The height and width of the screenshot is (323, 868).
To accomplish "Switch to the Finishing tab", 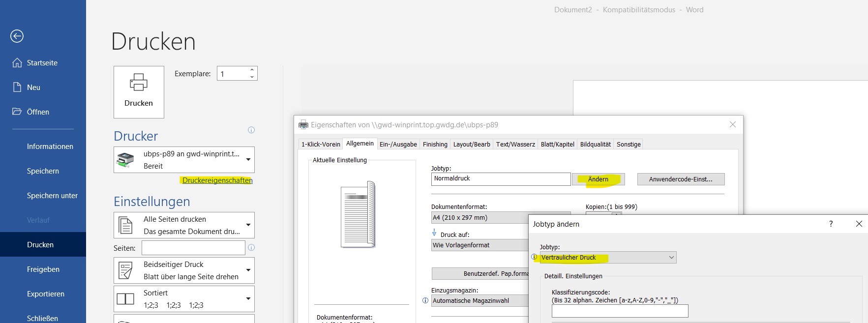I will 435,144.
